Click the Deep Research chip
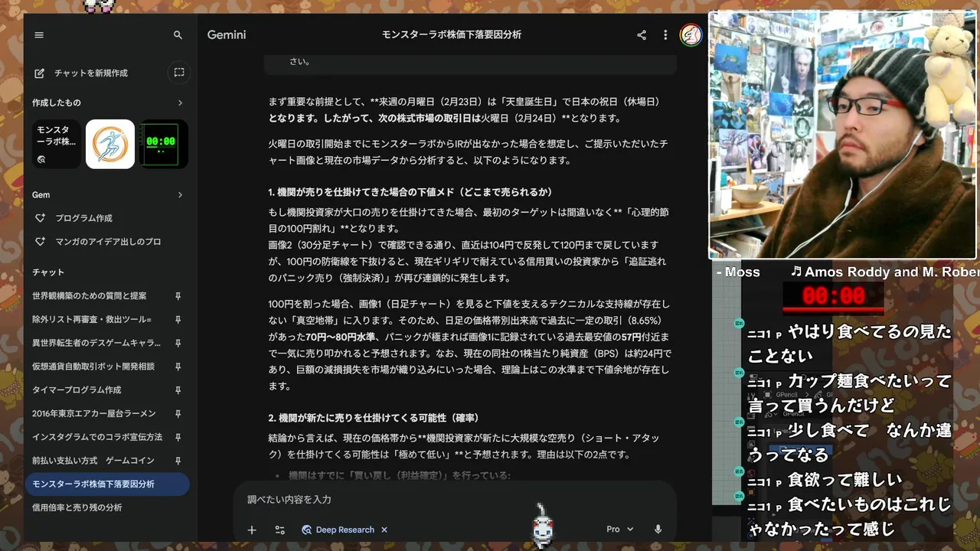 tap(338, 530)
